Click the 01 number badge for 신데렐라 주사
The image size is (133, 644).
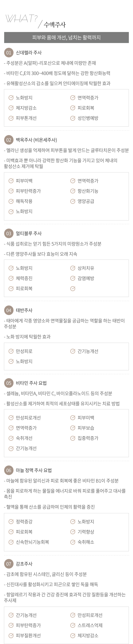(9, 53)
